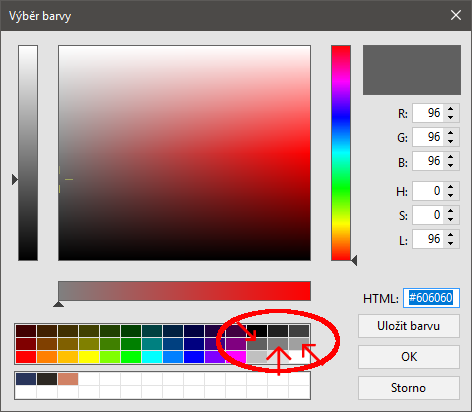Click the hue rainbow slider bar
The width and height of the screenshot is (472, 412).
point(341,153)
